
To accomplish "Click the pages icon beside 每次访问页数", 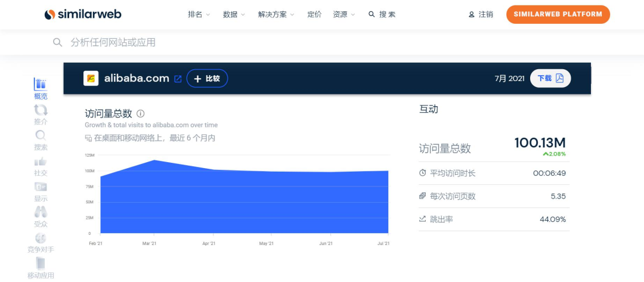I will pyautogui.click(x=422, y=196).
